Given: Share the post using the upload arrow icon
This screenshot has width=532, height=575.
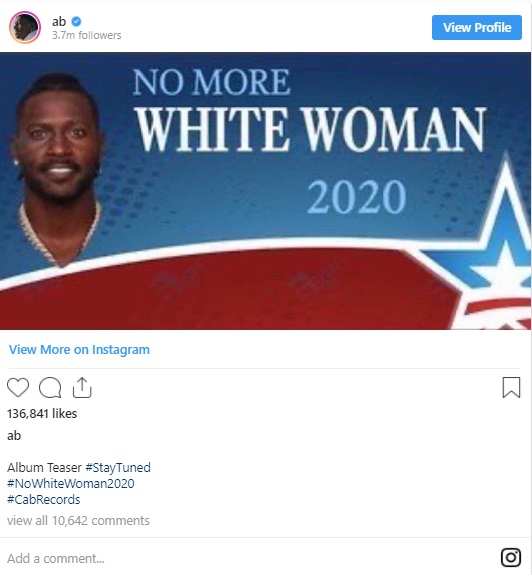Looking at the screenshot, I should coord(82,387).
